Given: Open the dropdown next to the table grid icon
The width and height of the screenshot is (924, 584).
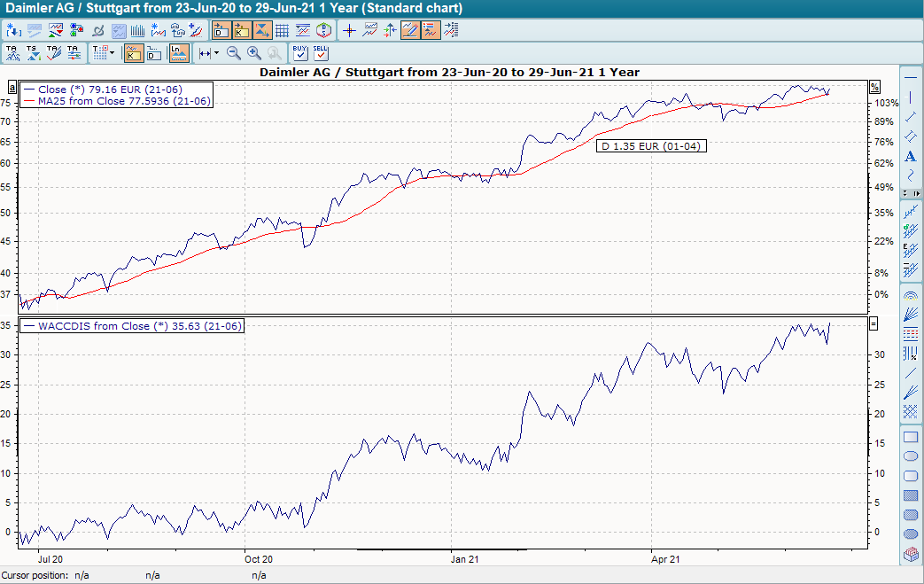Looking at the screenshot, I should click(x=112, y=53).
